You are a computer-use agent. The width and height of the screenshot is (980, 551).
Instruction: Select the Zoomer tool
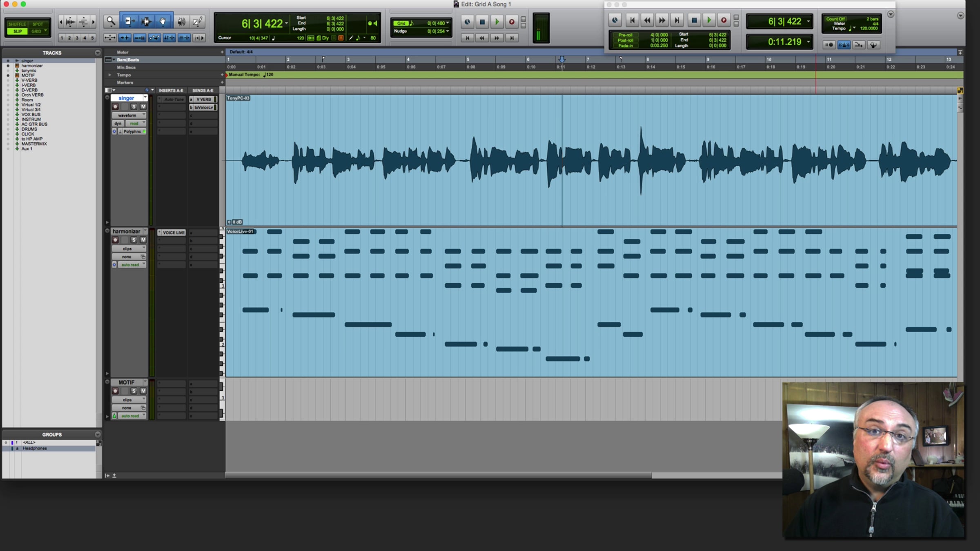111,21
